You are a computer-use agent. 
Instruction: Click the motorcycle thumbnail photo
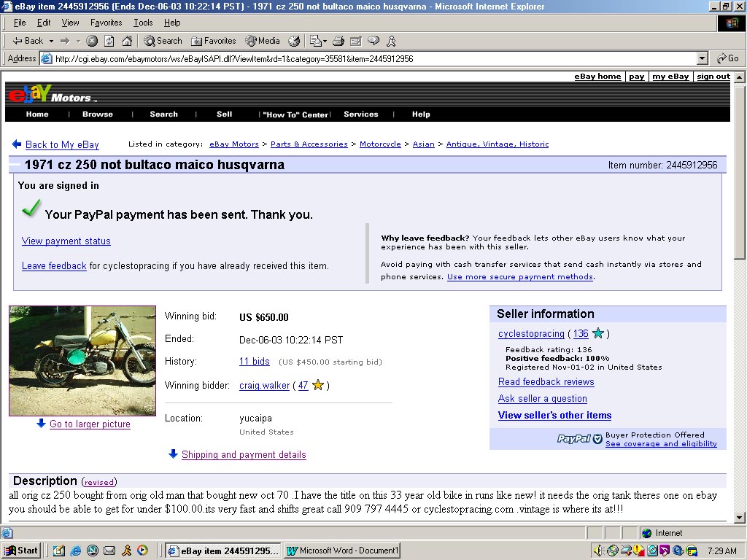point(82,360)
